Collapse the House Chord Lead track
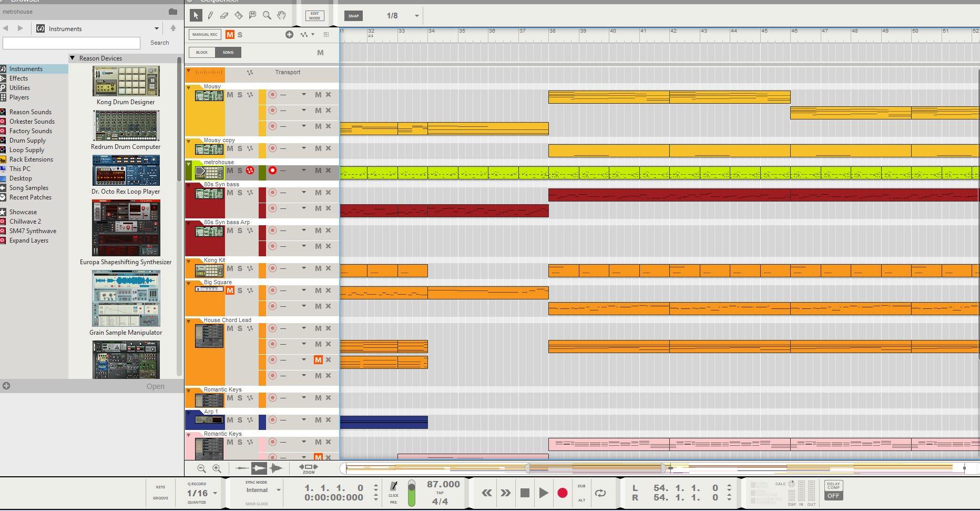This screenshot has height=511, width=980. coord(189,321)
